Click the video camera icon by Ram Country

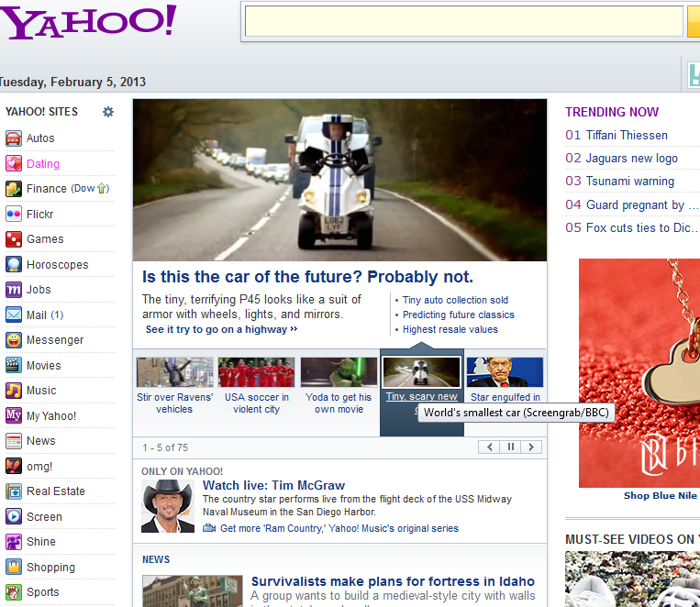209,528
